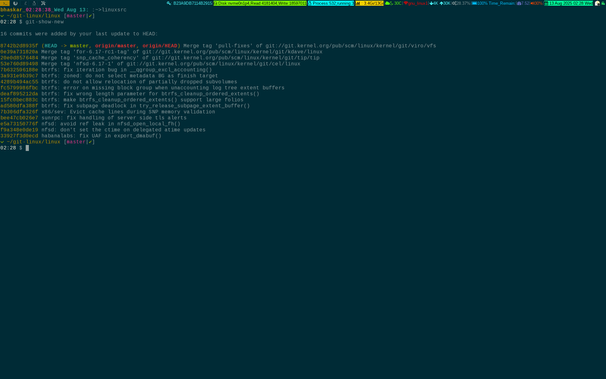Click the btrfs wrong length parameter commit
The height and width of the screenshot is (379, 606).
(130, 94)
